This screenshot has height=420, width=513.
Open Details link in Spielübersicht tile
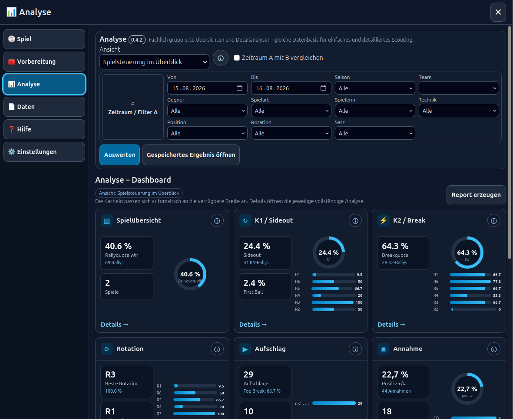[114, 325]
